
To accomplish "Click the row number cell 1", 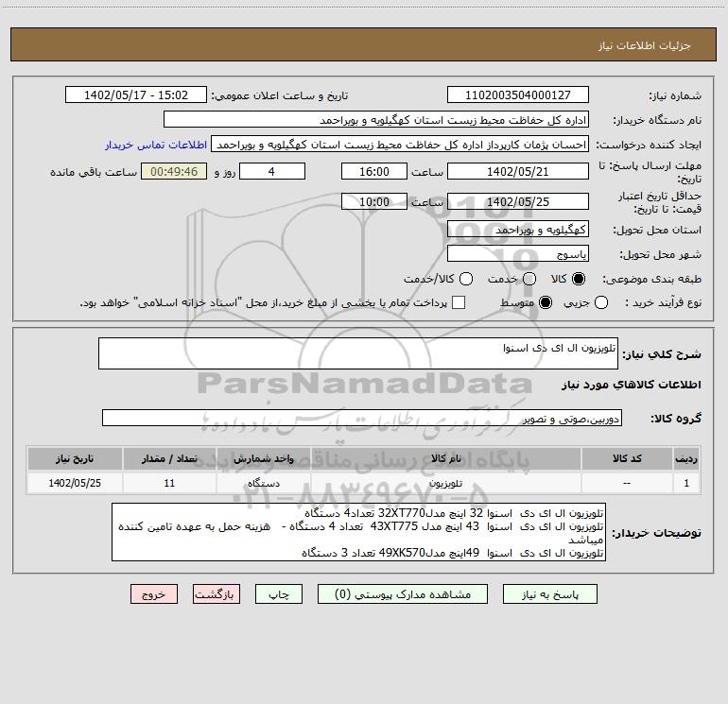I will point(686,483).
